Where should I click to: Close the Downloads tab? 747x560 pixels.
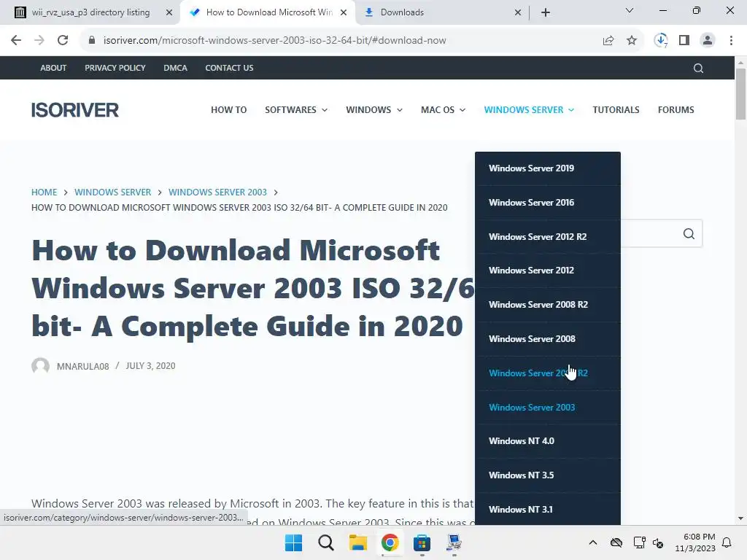(518, 12)
